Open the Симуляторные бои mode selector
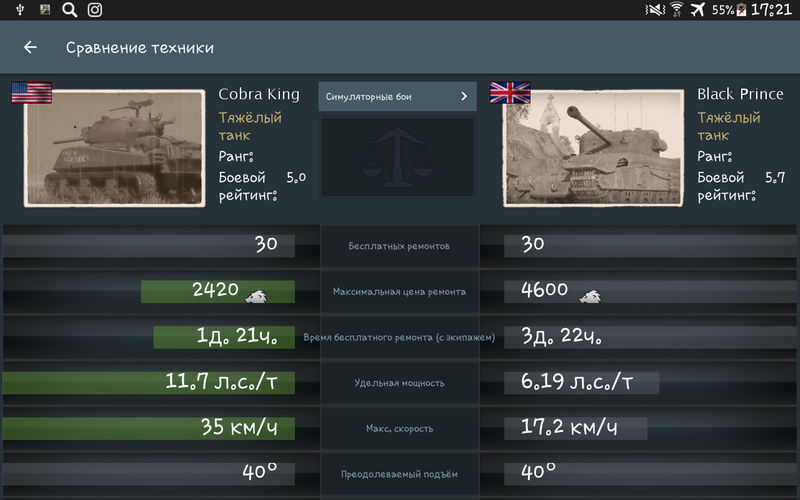 coord(397,96)
